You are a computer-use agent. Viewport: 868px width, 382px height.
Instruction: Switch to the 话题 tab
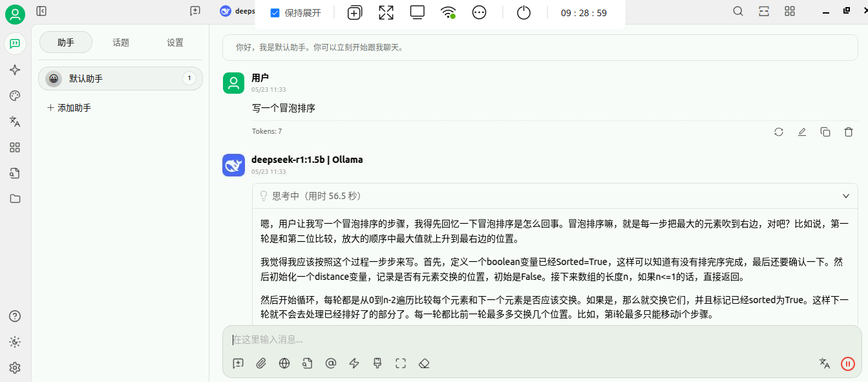pos(120,41)
